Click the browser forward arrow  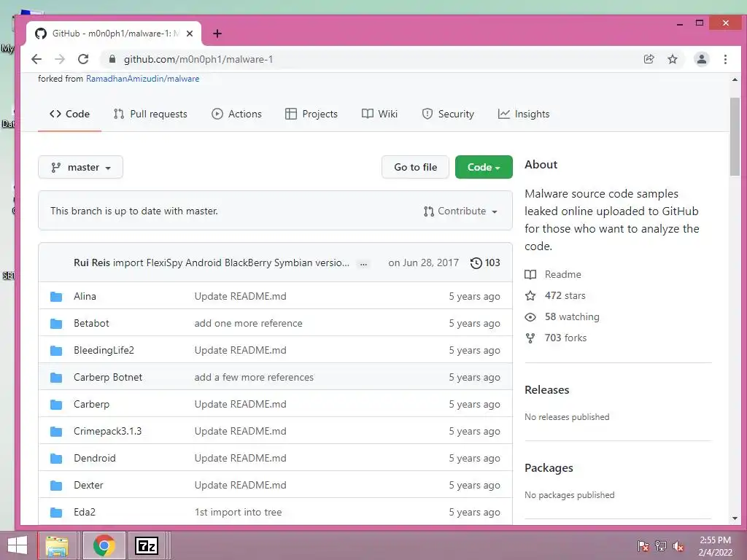(60, 59)
